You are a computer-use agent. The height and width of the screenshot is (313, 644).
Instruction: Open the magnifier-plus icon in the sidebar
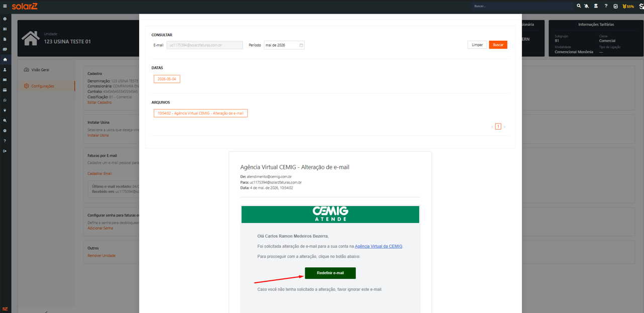point(5,121)
